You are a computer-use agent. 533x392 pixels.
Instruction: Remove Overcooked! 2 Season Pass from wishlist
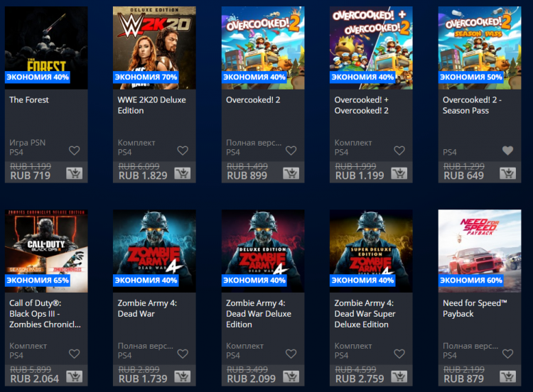(508, 151)
